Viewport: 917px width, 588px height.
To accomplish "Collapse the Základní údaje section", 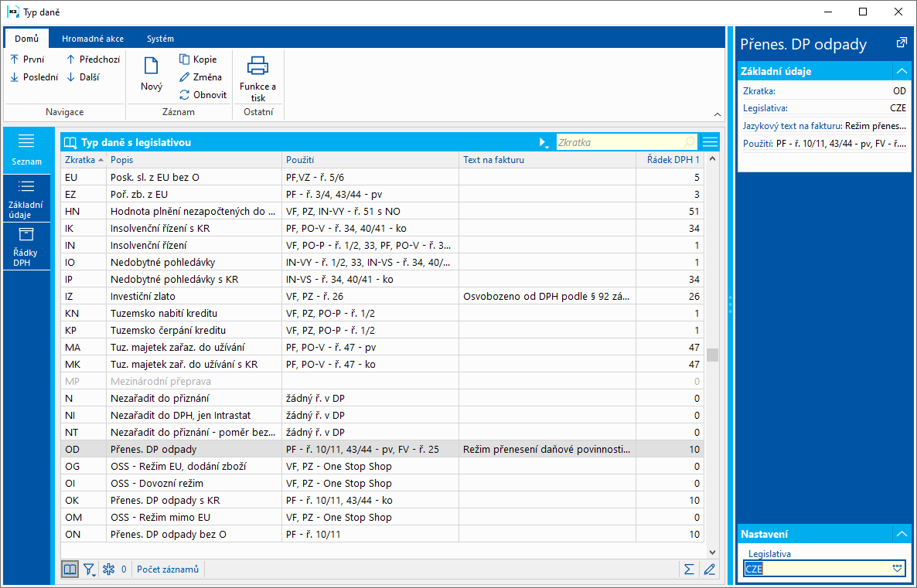I will point(902,71).
